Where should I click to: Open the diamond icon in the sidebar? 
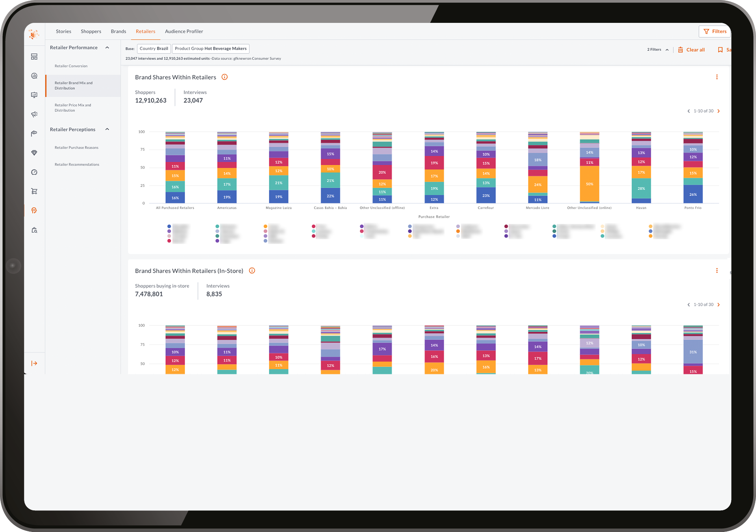pyautogui.click(x=34, y=153)
